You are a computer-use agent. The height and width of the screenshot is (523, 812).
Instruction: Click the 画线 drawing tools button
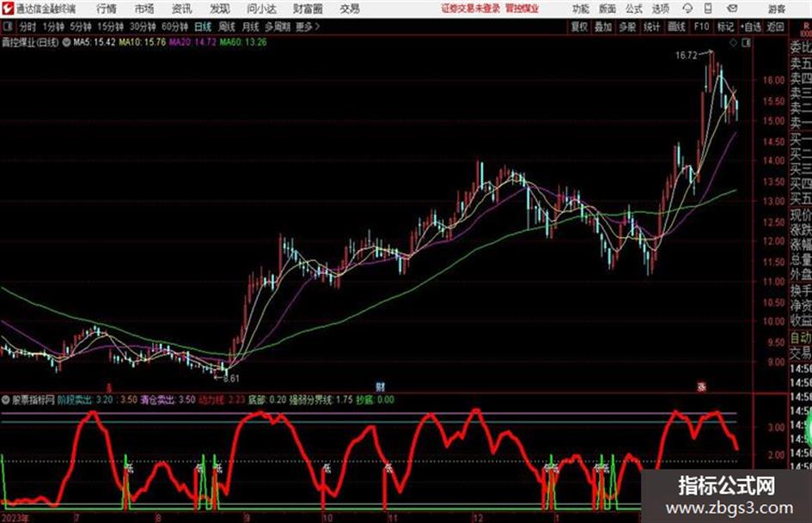[676, 27]
